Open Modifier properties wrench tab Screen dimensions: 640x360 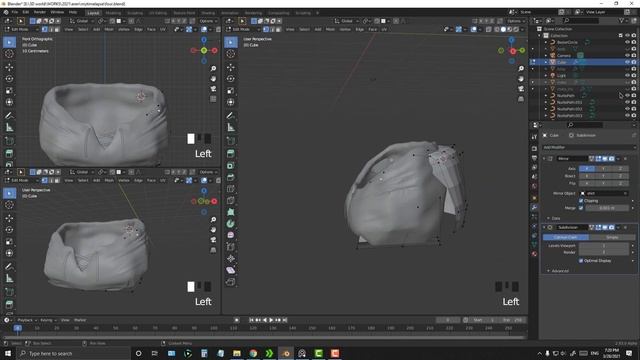(534, 207)
